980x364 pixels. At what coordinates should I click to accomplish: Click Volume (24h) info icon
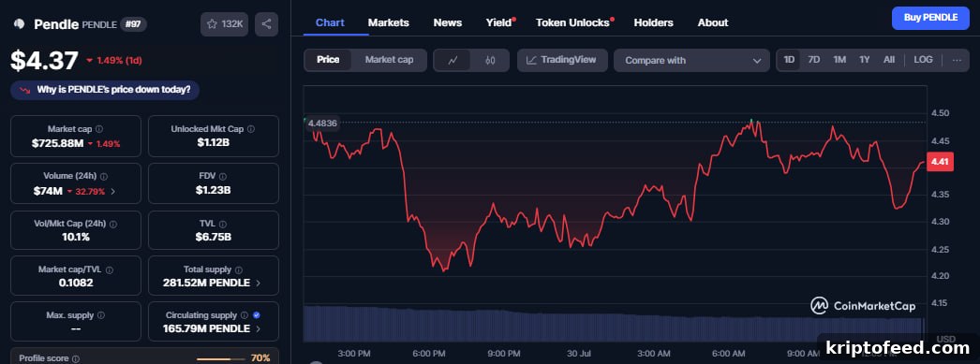click(x=104, y=177)
